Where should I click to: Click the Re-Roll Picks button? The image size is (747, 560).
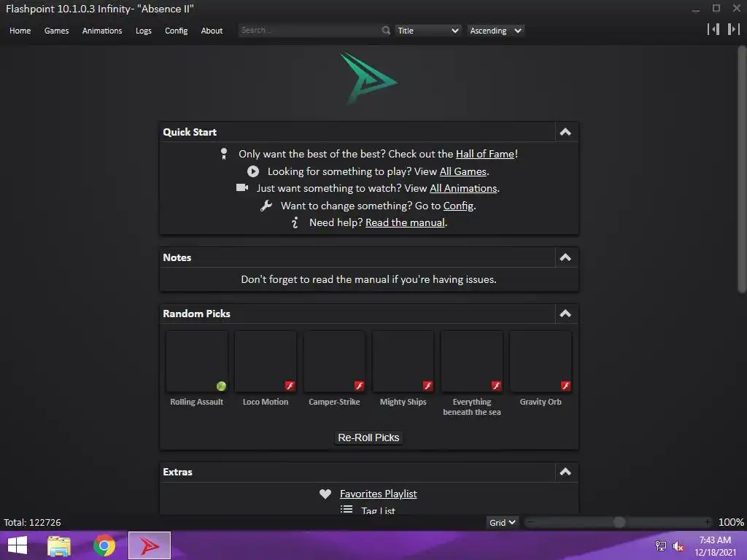[x=368, y=437]
